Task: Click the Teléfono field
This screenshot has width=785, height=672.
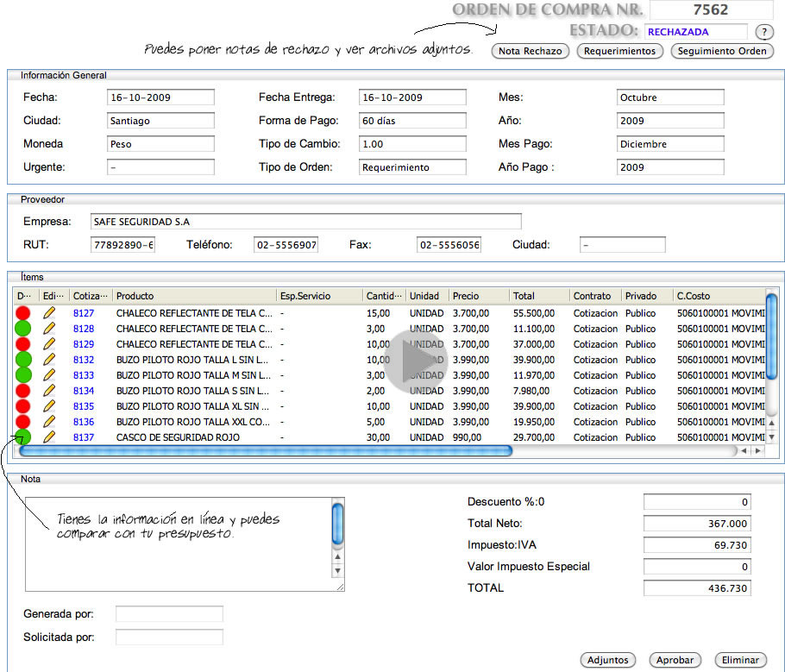Action: [286, 245]
